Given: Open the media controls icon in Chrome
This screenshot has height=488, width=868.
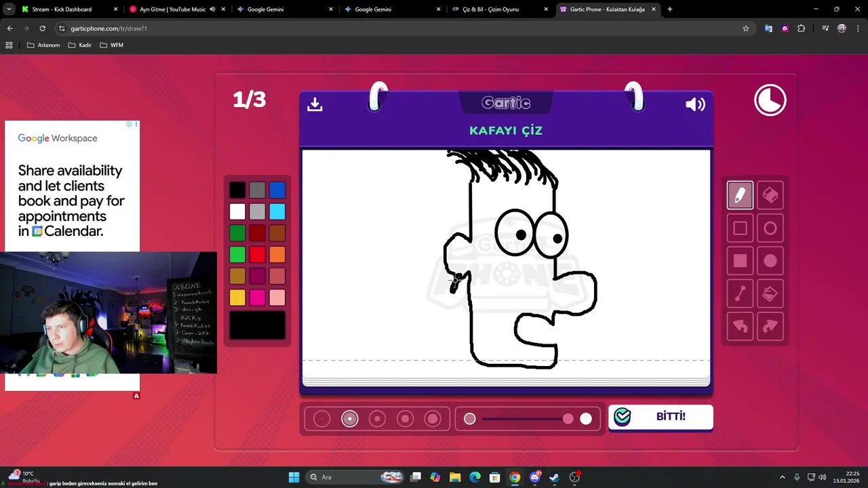Looking at the screenshot, I should point(825,28).
